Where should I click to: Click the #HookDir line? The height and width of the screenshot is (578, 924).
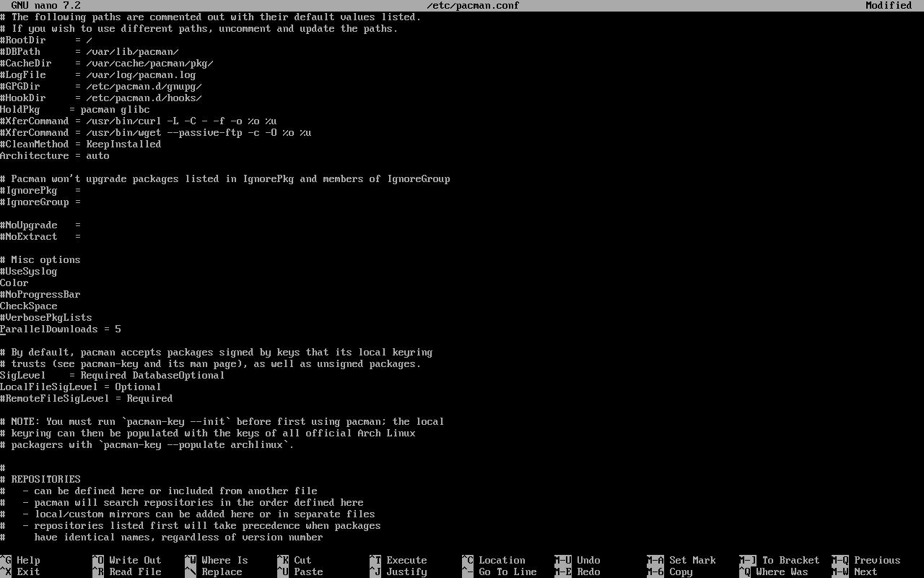tap(101, 98)
